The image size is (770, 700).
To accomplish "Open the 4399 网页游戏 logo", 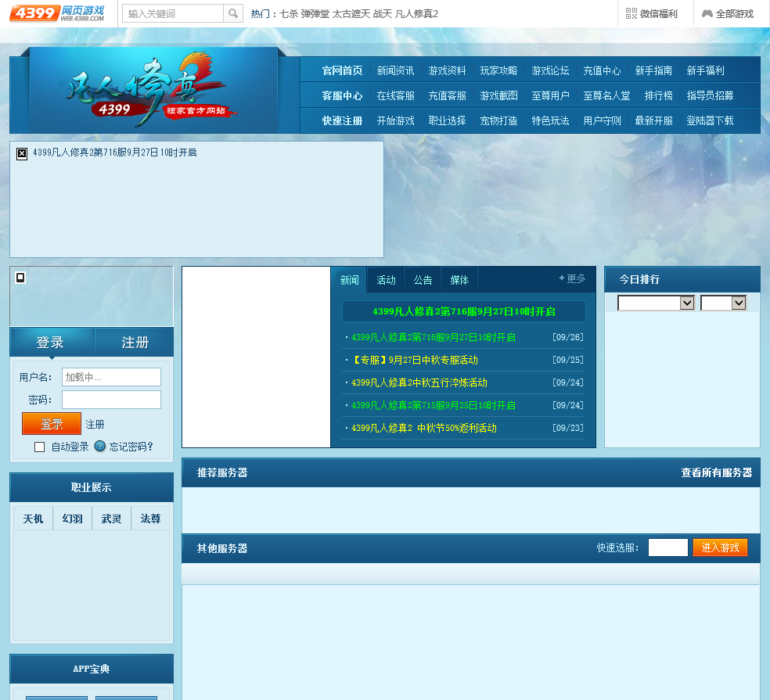I will tap(57, 13).
